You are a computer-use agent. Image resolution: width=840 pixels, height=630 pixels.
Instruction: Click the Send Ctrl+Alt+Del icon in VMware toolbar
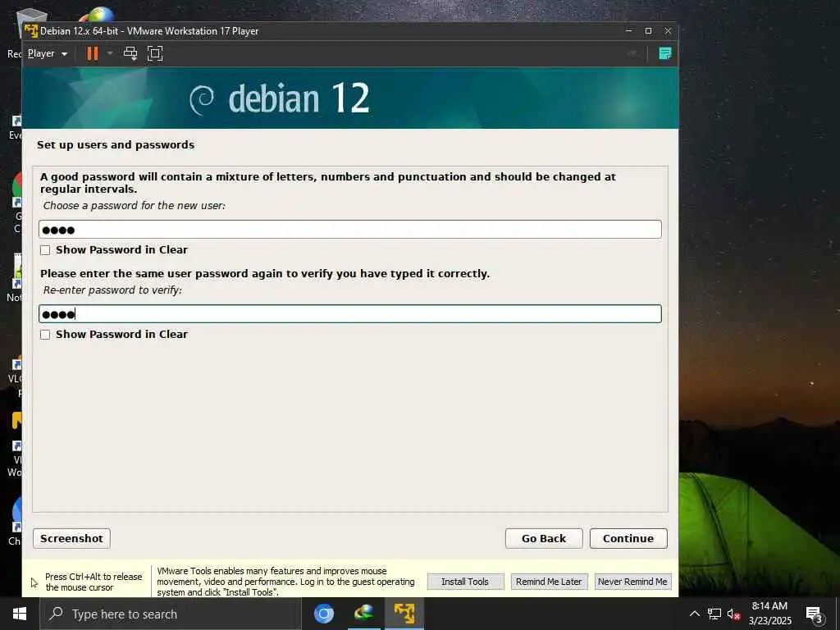click(x=130, y=53)
